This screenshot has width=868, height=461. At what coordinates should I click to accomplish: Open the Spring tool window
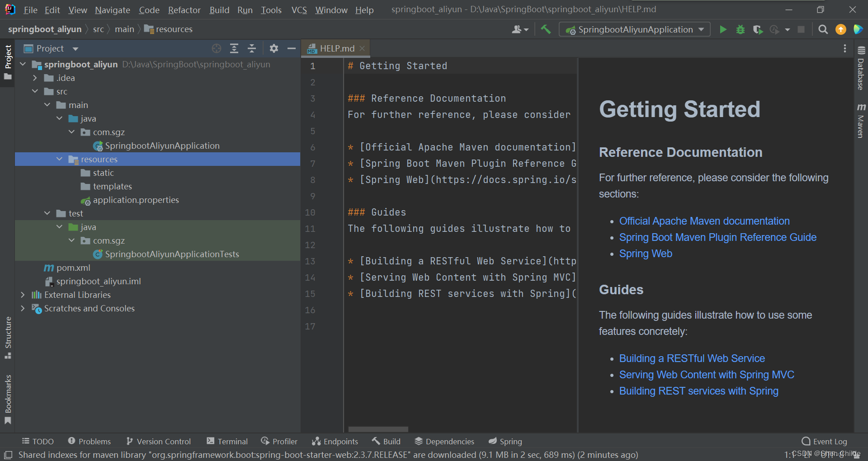tap(505, 442)
